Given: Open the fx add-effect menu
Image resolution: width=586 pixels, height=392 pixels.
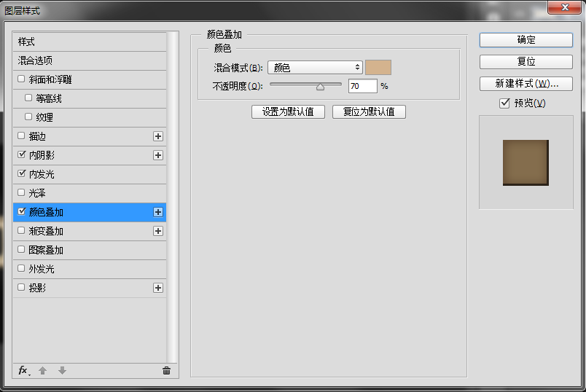Looking at the screenshot, I should [24, 370].
